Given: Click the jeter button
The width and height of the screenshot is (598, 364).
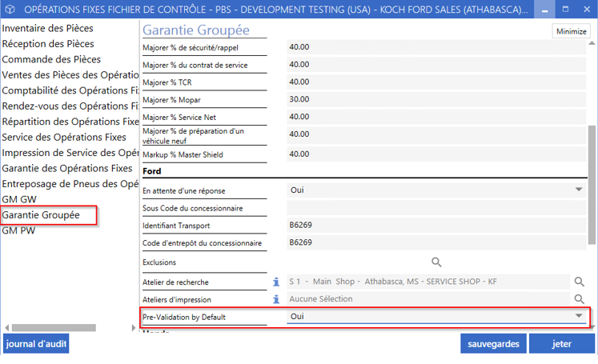Looking at the screenshot, I should click(x=562, y=344).
